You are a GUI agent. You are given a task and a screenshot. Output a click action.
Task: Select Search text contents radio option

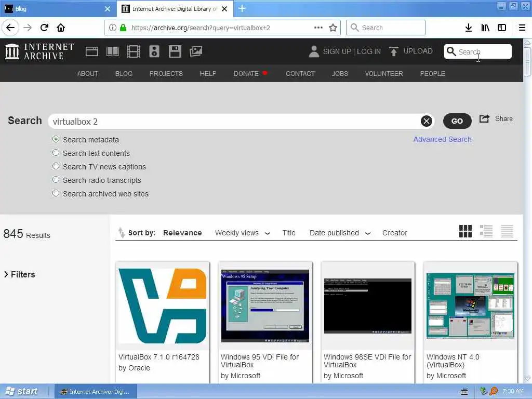[x=56, y=153]
